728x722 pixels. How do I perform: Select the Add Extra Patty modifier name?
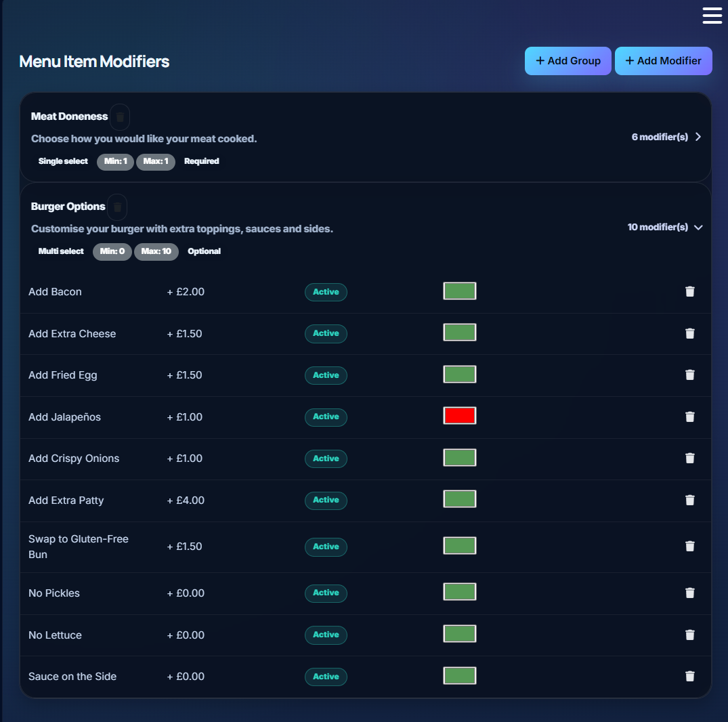pos(66,500)
